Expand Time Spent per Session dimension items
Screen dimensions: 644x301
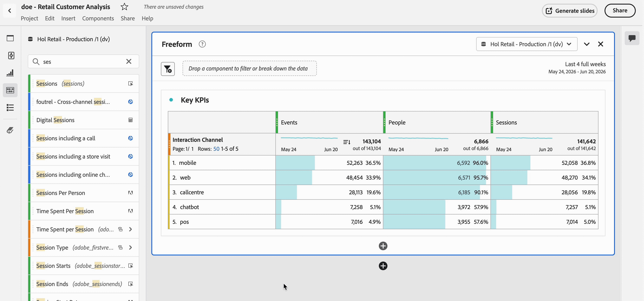[x=131, y=229]
